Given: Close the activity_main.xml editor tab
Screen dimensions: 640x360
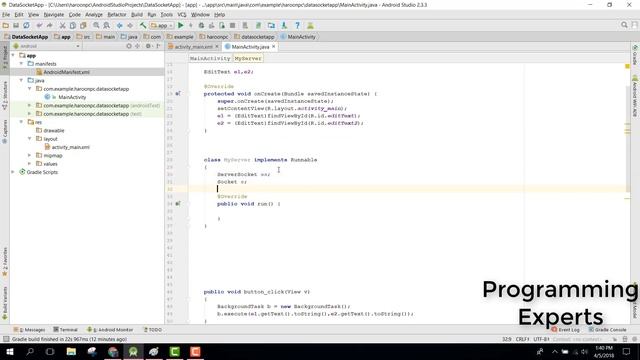Looking at the screenshot, I should [x=217, y=47].
